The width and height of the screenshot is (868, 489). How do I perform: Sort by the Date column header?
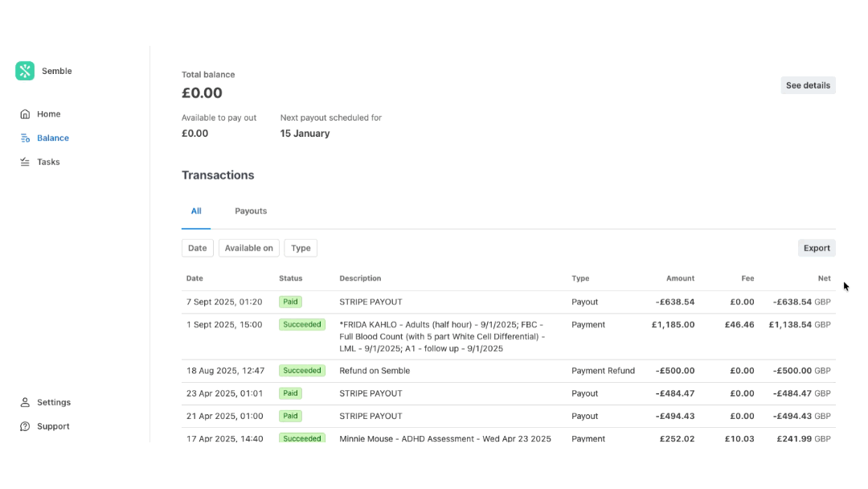[x=194, y=278]
